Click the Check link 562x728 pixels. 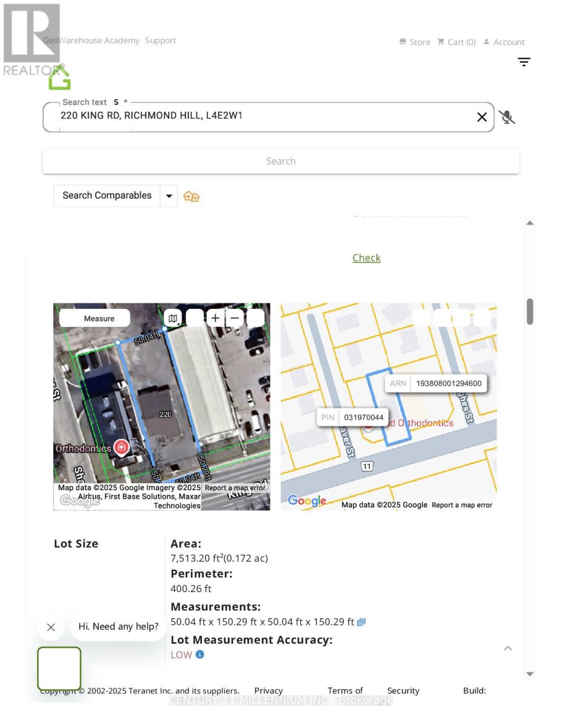(x=366, y=258)
